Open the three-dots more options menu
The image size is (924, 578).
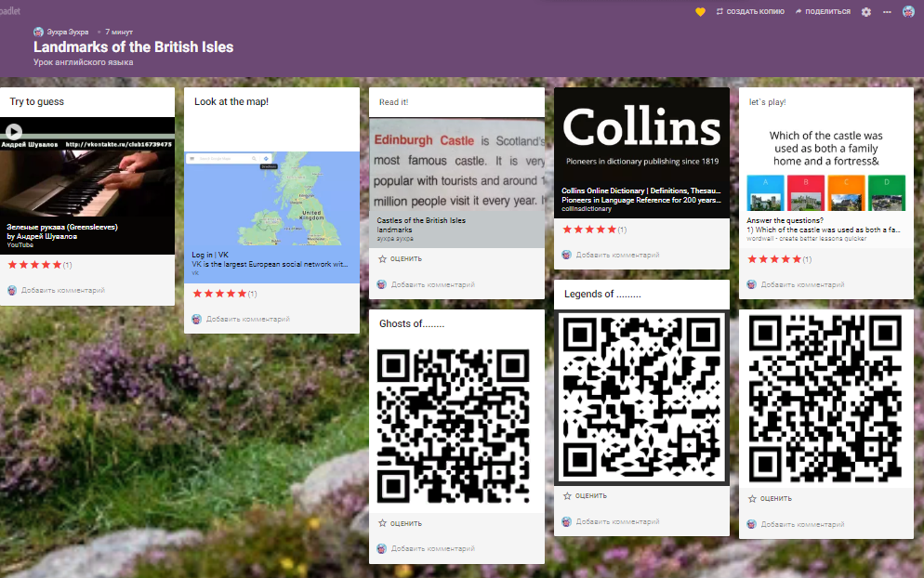(886, 11)
